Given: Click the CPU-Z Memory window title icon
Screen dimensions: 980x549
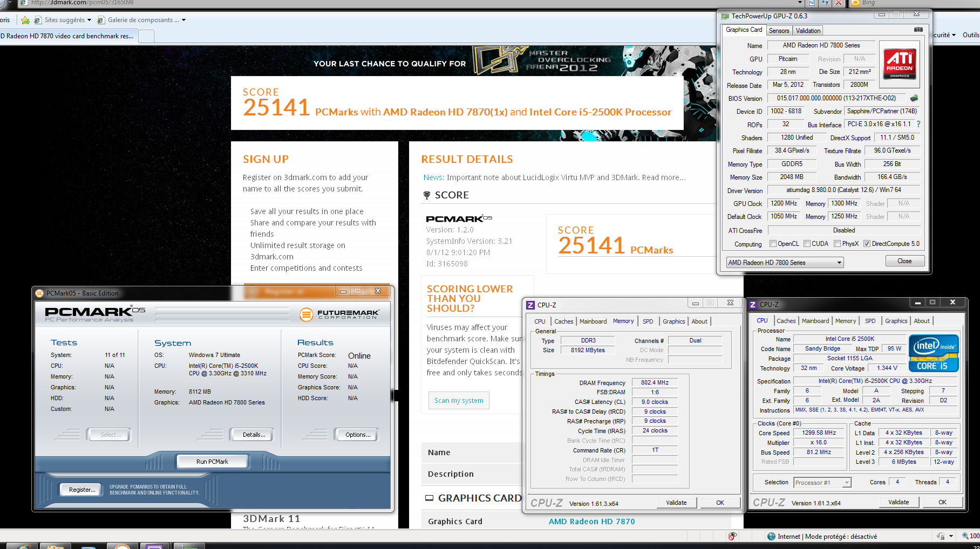Looking at the screenshot, I should click(530, 305).
